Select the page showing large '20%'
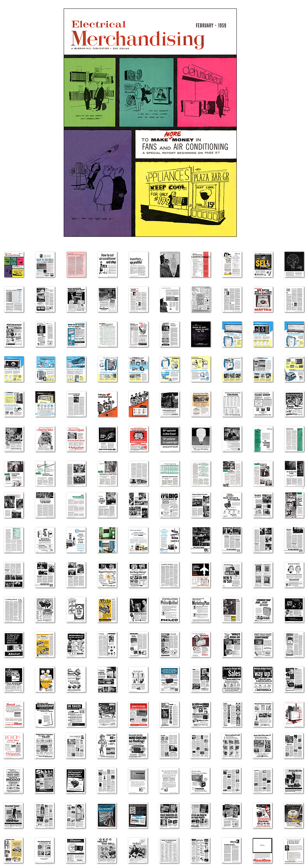 click(108, 439)
